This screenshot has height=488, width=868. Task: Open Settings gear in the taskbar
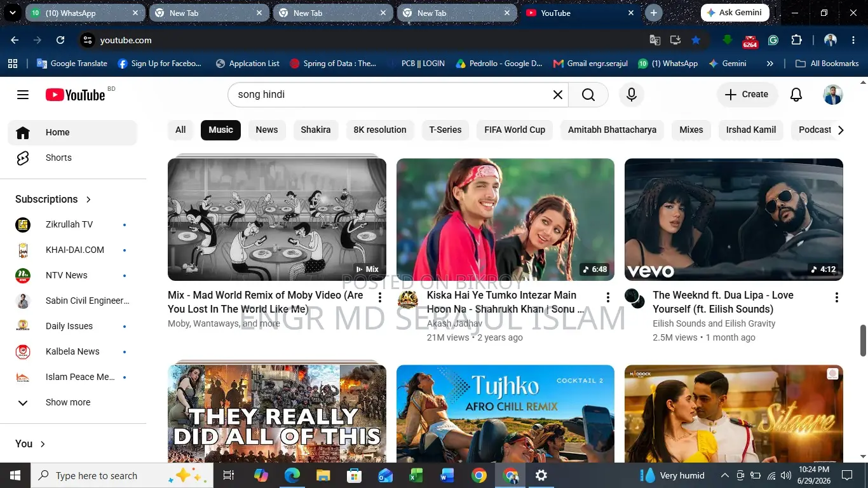pyautogui.click(x=541, y=475)
